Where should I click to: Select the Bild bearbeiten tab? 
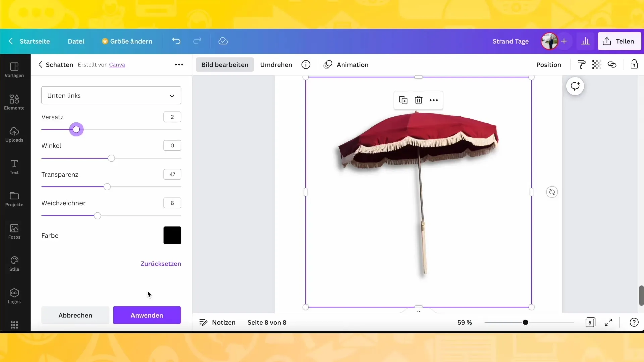coord(225,65)
